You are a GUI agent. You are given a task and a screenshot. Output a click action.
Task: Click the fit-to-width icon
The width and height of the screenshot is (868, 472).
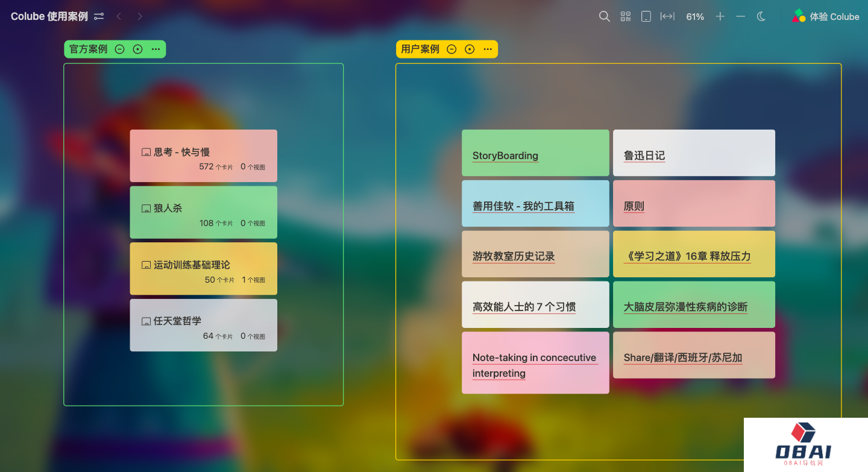(x=667, y=17)
